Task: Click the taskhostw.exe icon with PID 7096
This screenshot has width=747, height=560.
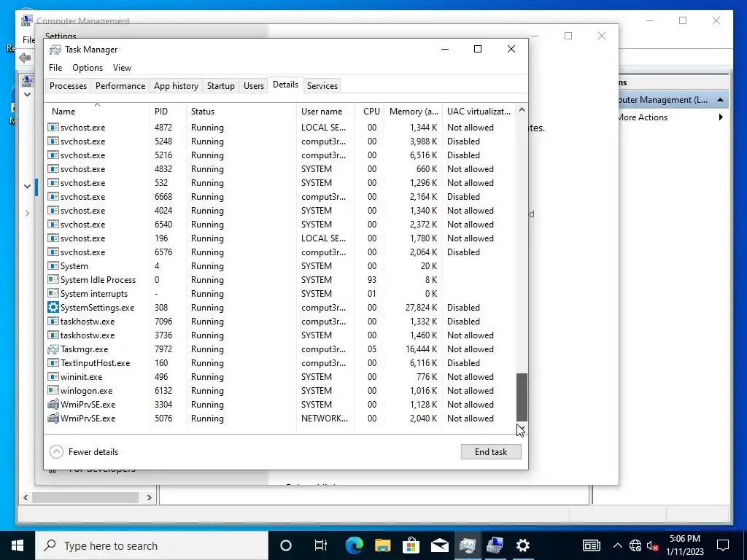Action: tap(53, 322)
